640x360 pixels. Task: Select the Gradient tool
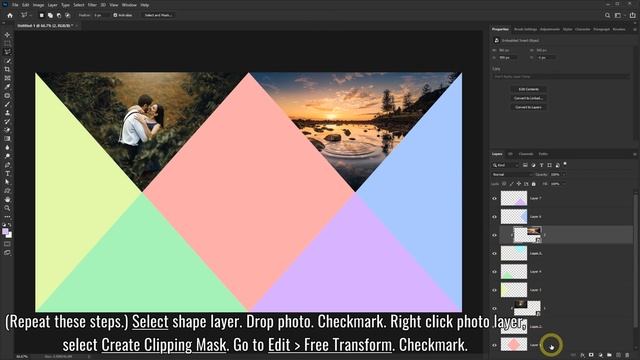(x=7, y=139)
